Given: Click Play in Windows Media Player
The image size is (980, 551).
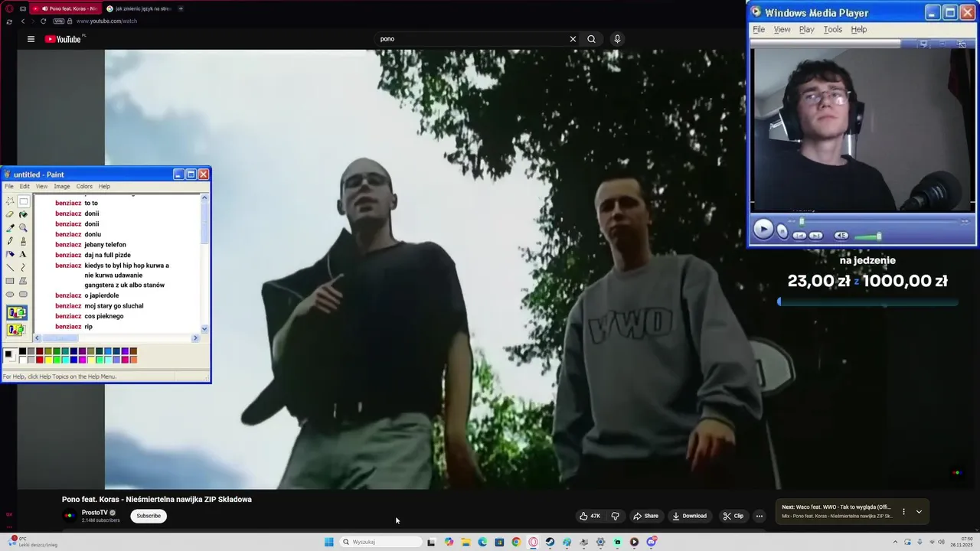Looking at the screenshot, I should 763,230.
